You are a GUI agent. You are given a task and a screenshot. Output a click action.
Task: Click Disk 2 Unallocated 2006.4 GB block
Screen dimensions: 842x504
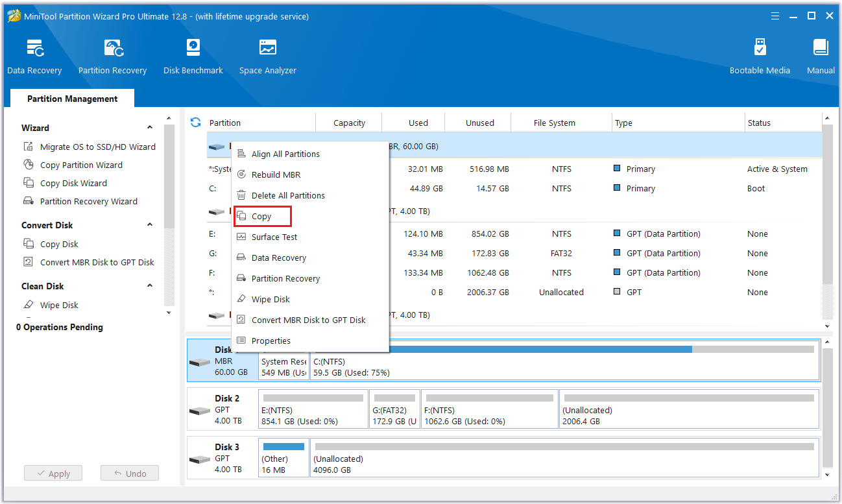(x=689, y=409)
